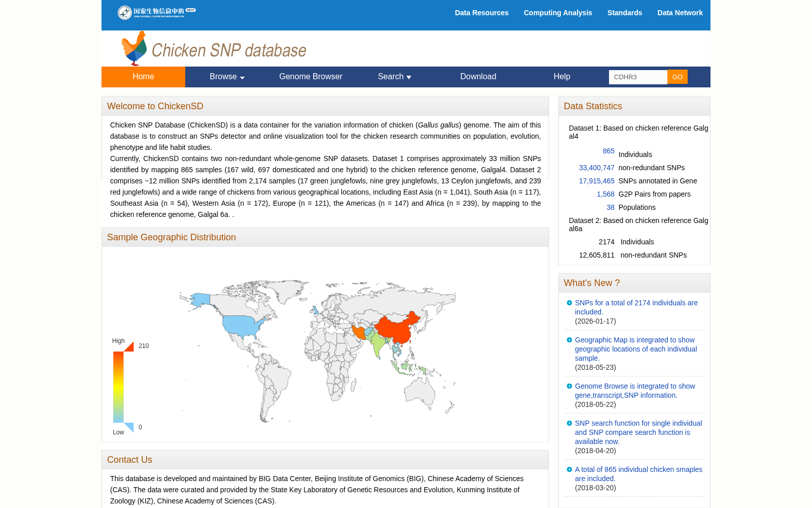Select the United States on the map
Screen dimensions: 812x508
coord(243,326)
